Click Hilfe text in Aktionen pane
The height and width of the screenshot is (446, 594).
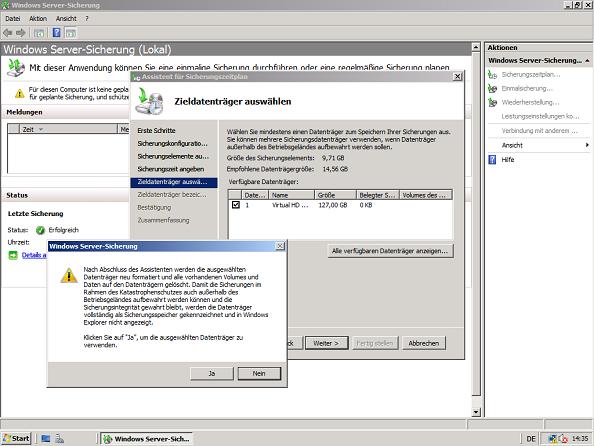click(x=508, y=160)
